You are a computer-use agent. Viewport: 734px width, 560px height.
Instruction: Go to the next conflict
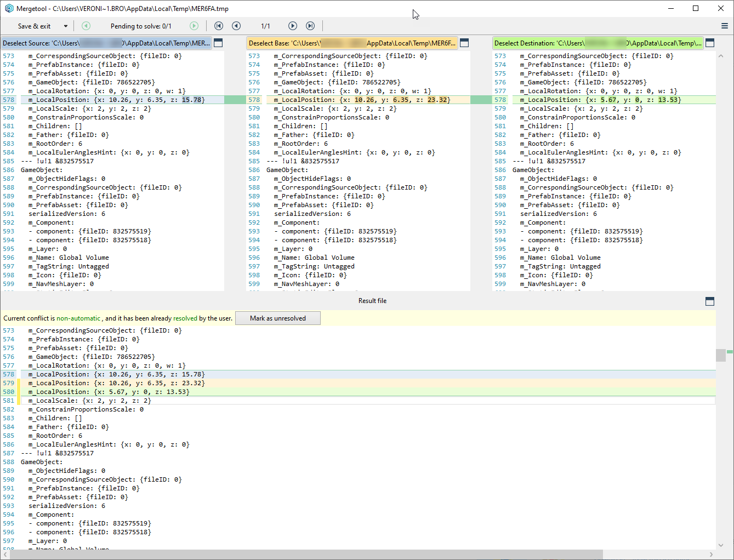(x=293, y=26)
